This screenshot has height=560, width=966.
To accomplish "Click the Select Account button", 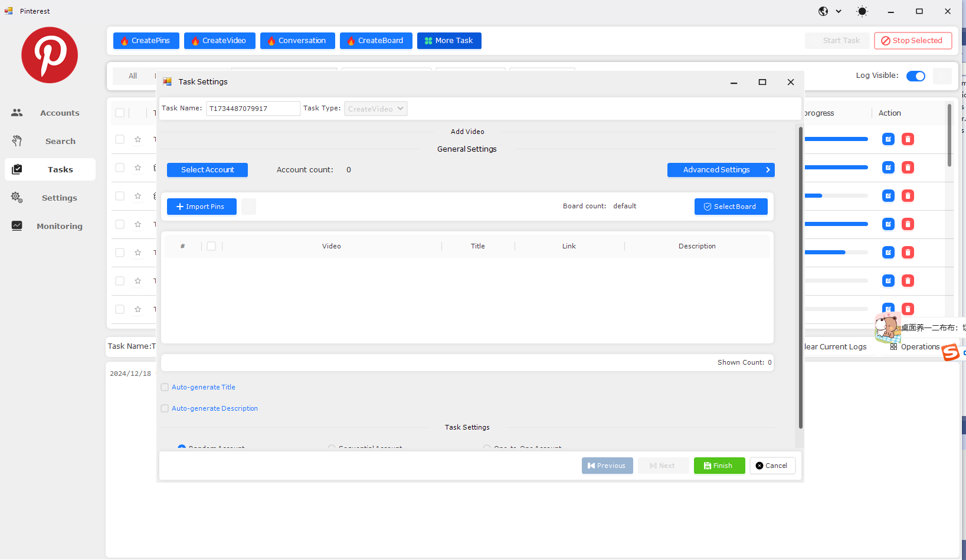I will [207, 170].
